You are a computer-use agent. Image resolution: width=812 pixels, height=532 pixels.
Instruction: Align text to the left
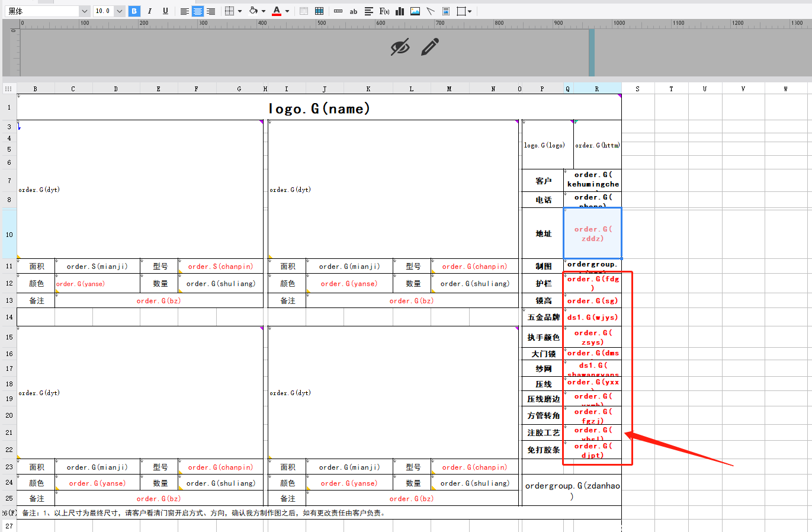(185, 11)
